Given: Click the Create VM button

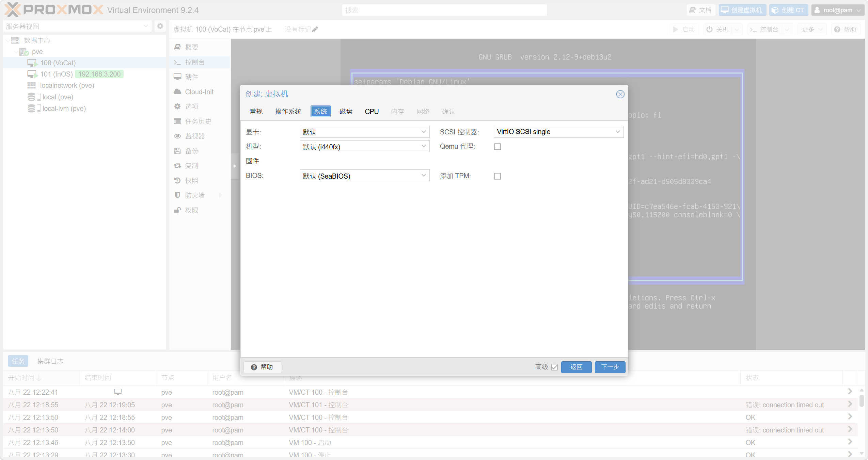Looking at the screenshot, I should pos(742,10).
